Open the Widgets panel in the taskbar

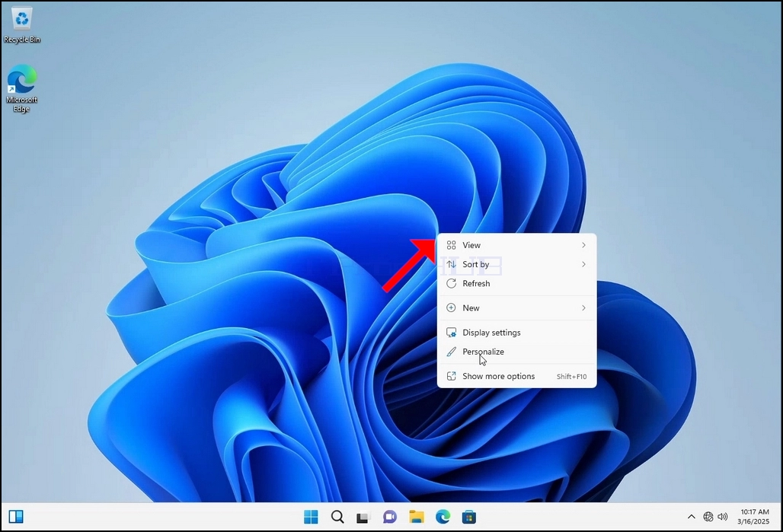pos(16,517)
